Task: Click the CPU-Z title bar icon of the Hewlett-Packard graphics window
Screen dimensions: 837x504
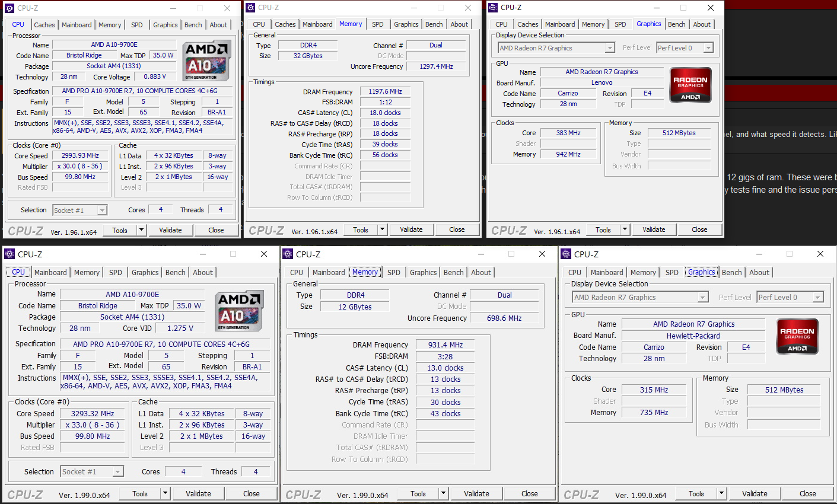Action: tap(566, 254)
